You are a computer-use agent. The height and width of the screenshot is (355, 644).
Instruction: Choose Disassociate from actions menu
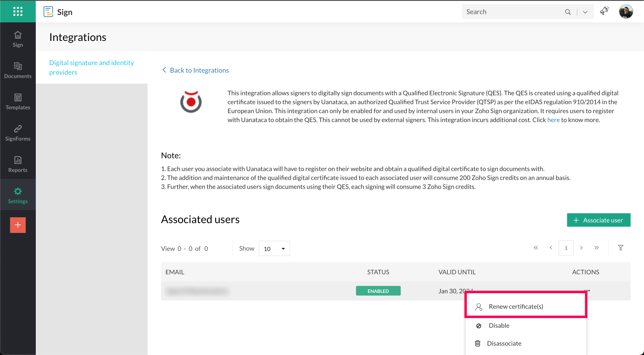(x=504, y=343)
